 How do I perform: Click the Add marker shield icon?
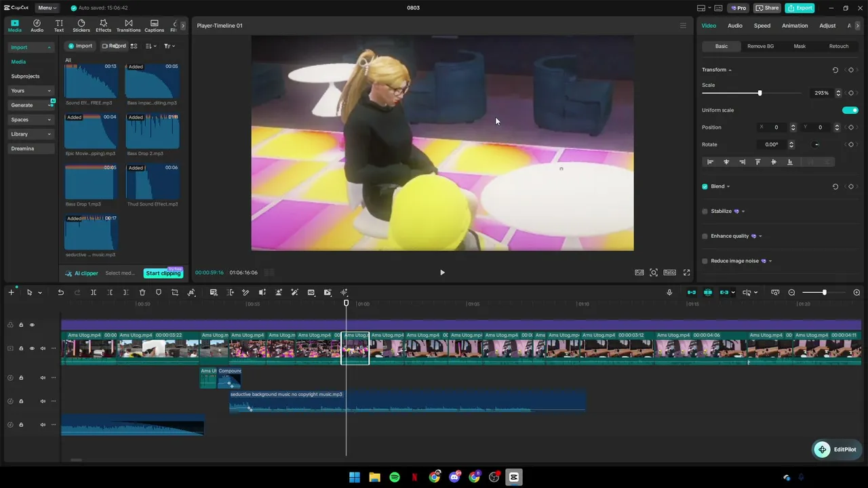[x=159, y=293]
